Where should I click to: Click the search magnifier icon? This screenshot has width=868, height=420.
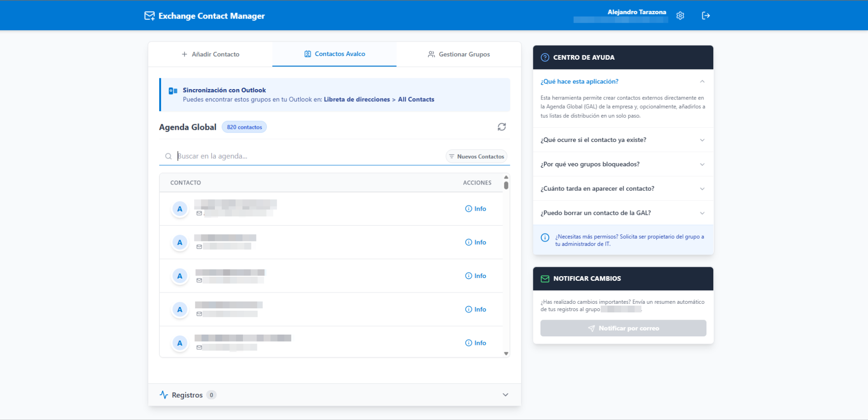[x=168, y=156]
